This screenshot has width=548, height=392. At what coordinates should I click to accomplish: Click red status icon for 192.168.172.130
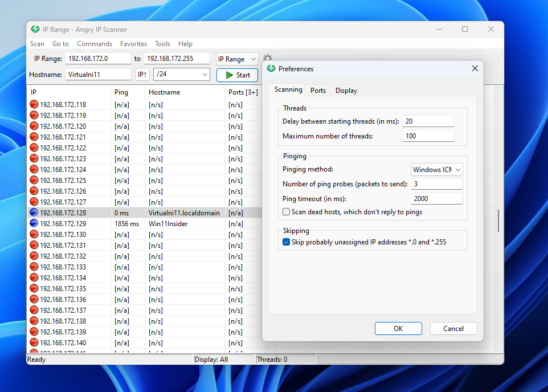point(34,234)
